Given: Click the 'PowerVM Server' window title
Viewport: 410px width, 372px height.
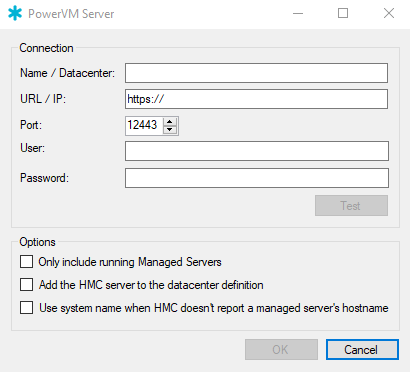Looking at the screenshot, I should point(71,14).
